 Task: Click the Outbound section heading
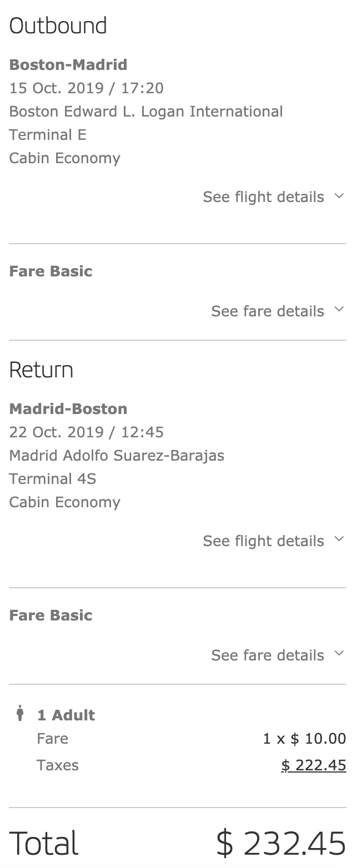pos(58,26)
